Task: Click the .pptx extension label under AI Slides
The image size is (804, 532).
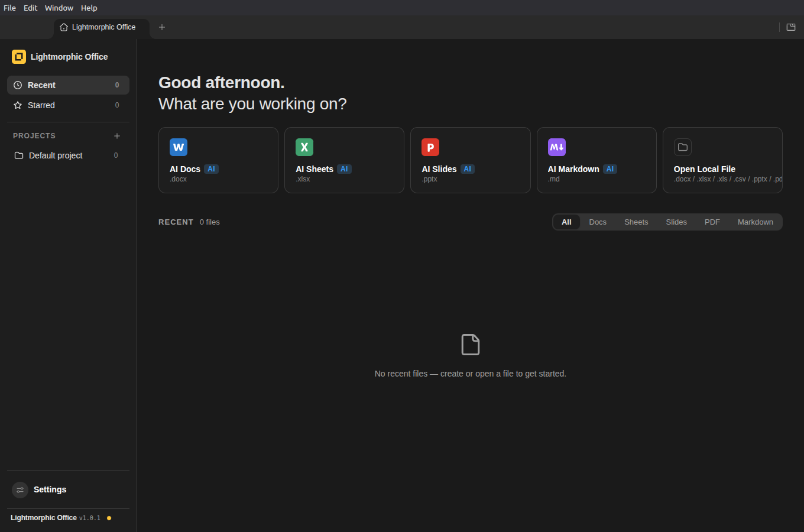Action: (x=430, y=179)
